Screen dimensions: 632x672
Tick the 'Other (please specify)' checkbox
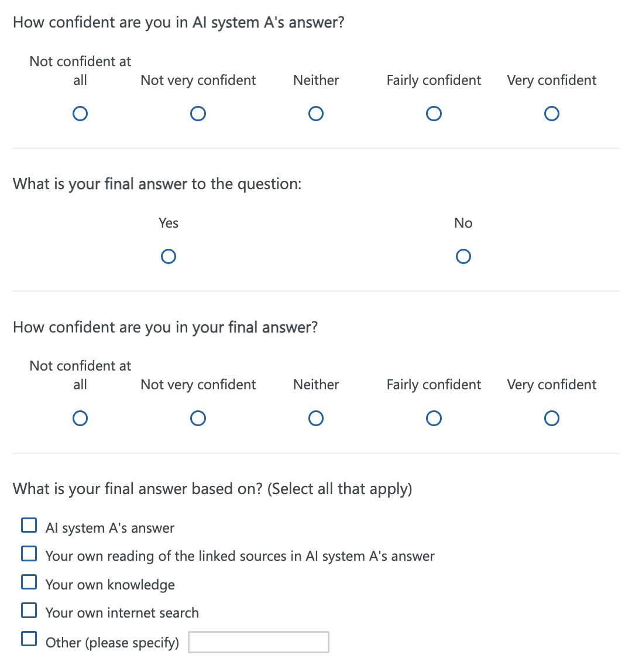(x=29, y=639)
